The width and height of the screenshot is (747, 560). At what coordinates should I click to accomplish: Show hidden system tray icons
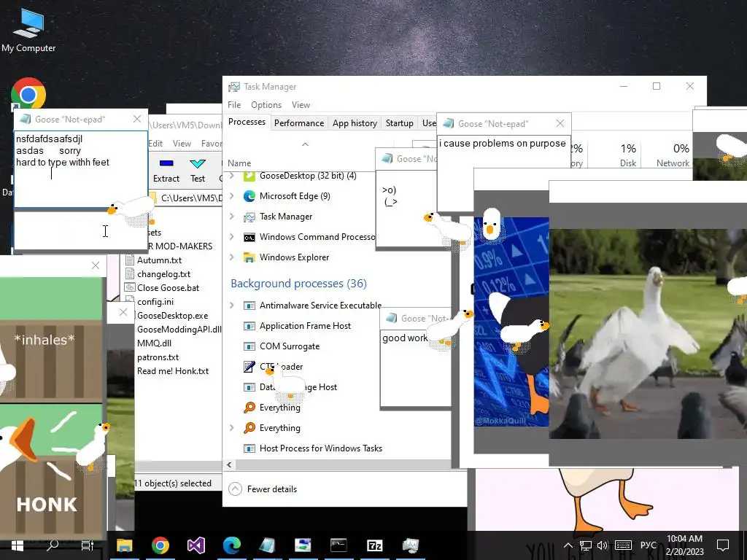(568, 545)
